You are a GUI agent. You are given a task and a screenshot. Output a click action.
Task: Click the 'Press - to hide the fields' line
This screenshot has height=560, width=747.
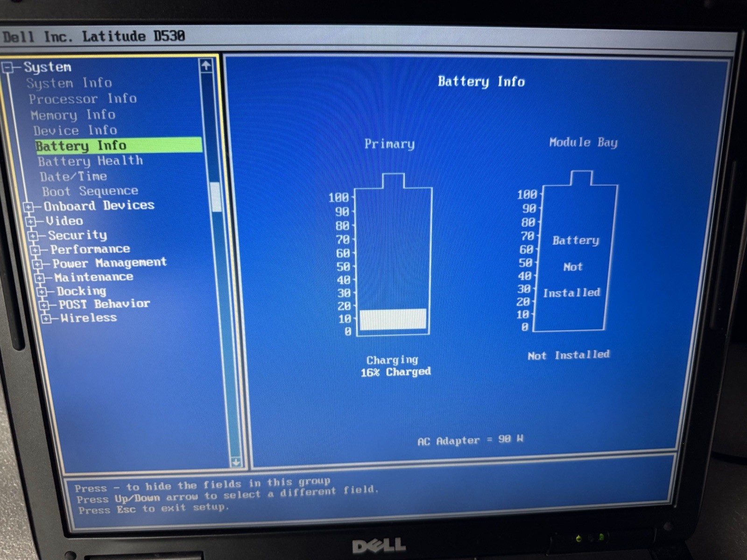[202, 484]
